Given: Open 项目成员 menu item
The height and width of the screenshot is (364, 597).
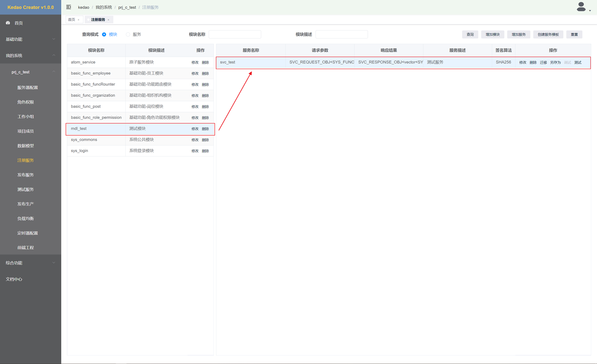Looking at the screenshot, I should point(26,131).
